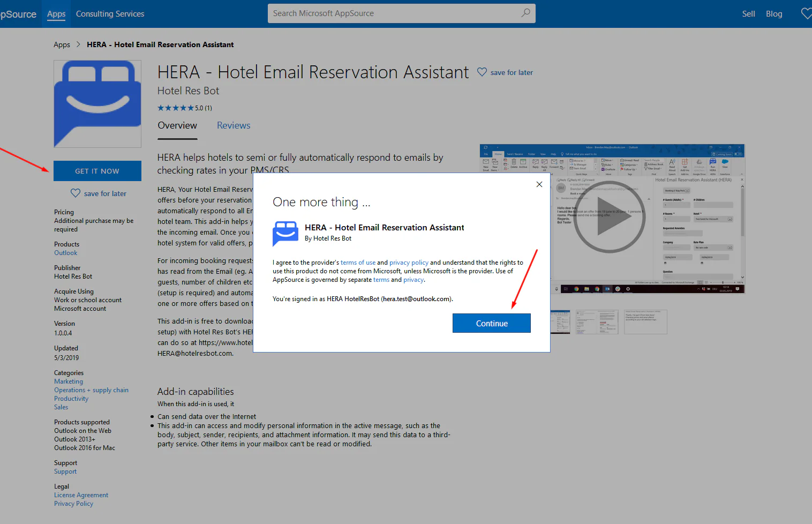Open the Sales category
This screenshot has height=524, width=812.
61,407
